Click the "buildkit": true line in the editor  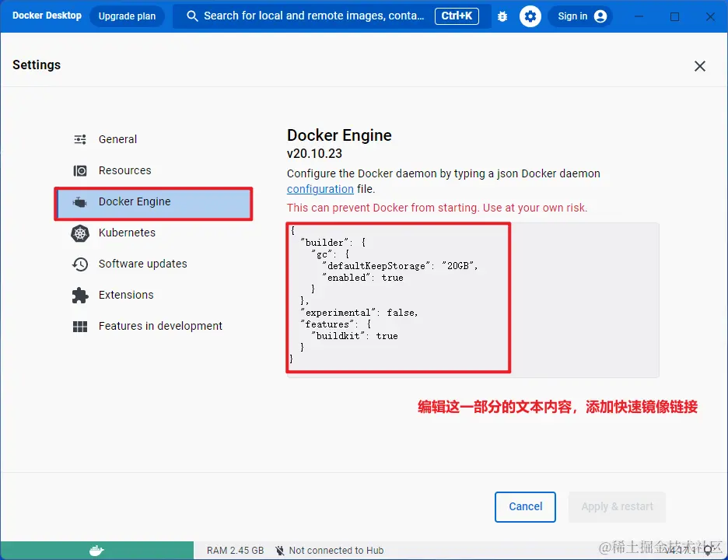[x=355, y=336]
